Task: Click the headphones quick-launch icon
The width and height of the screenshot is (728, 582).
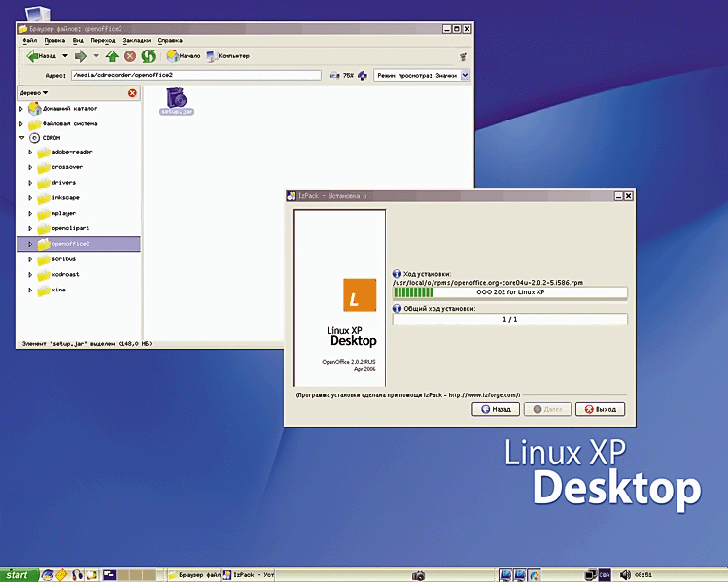Action: click(x=77, y=575)
